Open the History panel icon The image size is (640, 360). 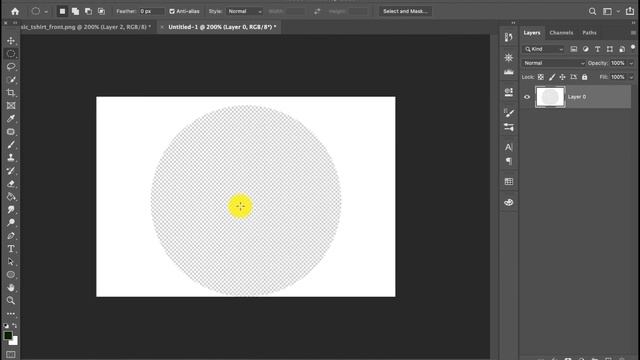point(509,38)
